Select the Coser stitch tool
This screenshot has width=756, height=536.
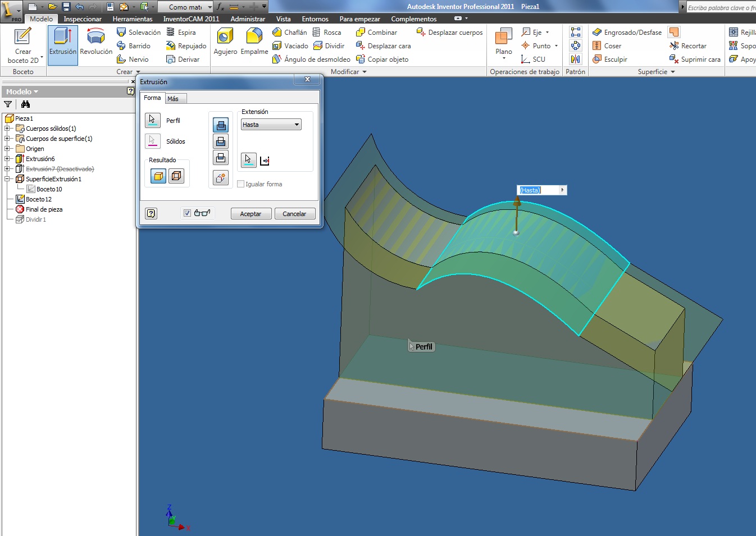click(x=607, y=46)
